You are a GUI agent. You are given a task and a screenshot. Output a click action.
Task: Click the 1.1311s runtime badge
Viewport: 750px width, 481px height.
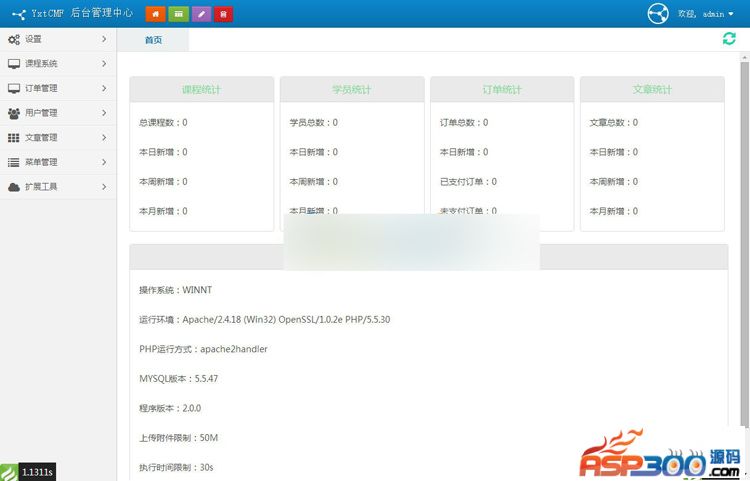(37, 472)
